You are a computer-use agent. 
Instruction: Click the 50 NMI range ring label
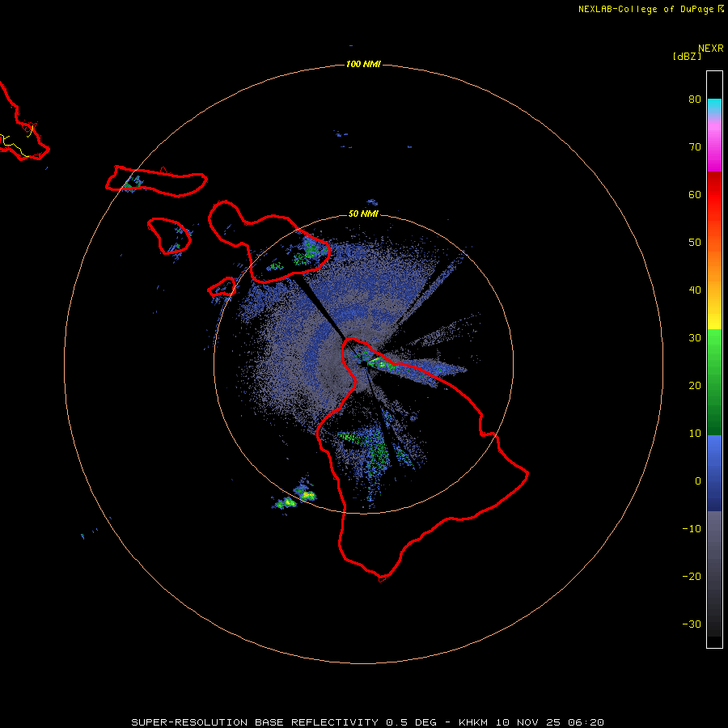point(363,214)
